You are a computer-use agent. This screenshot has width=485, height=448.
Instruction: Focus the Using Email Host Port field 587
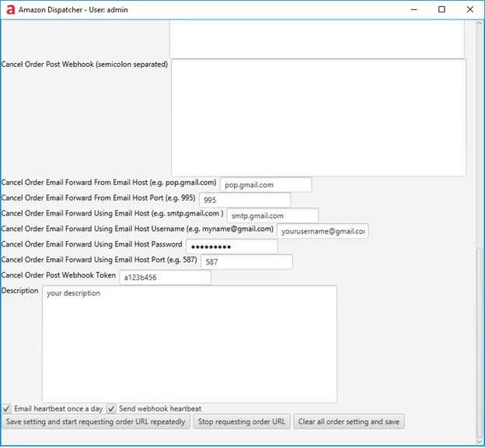246,262
